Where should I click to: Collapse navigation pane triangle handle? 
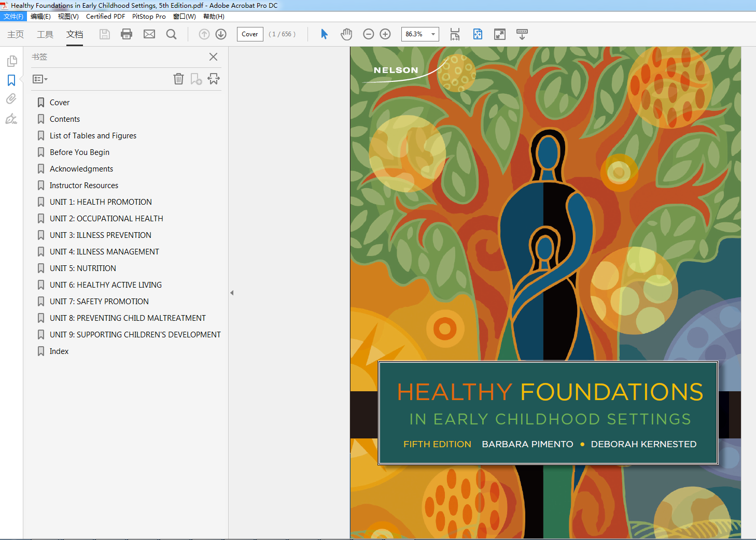232,293
